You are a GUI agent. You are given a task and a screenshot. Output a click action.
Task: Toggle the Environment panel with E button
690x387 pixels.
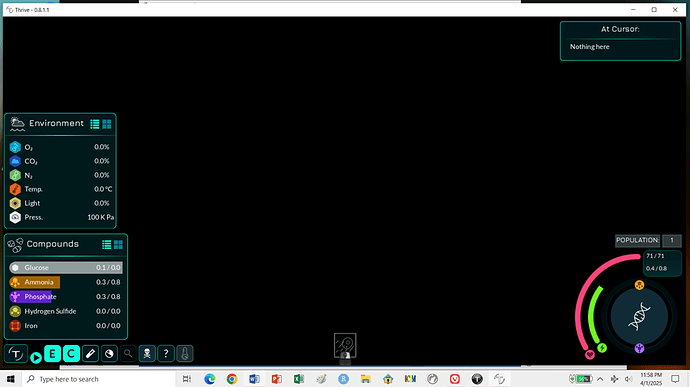pos(52,354)
